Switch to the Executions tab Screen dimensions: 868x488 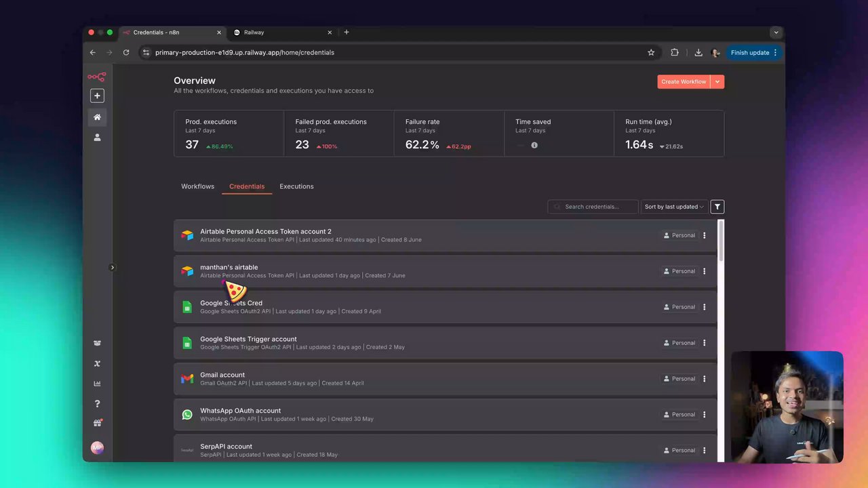[x=296, y=186]
